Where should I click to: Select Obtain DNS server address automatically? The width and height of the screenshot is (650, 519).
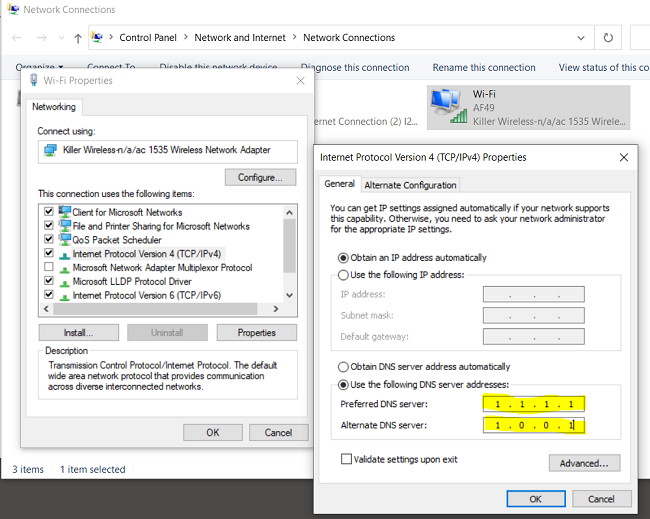(x=343, y=367)
